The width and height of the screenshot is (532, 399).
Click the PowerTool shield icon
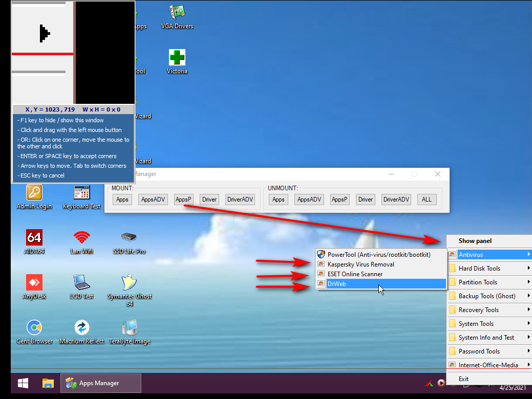coord(321,254)
